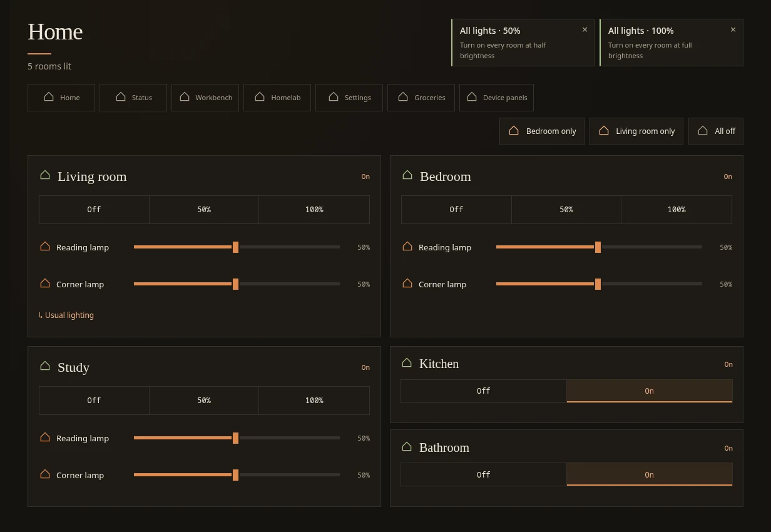The image size is (771, 532).
Task: Open the Homelab tab
Action: pos(277,98)
